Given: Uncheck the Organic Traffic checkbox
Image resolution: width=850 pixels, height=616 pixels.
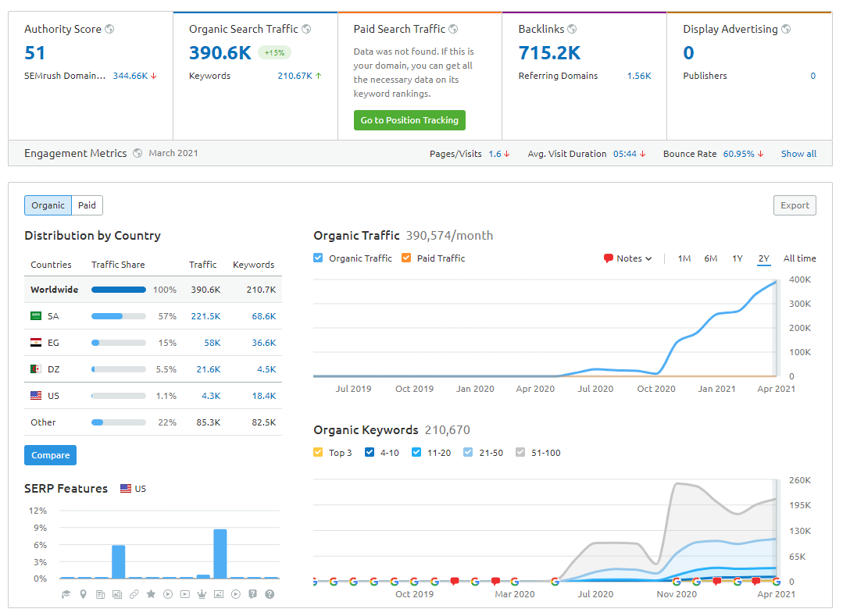Looking at the screenshot, I should coord(318,258).
